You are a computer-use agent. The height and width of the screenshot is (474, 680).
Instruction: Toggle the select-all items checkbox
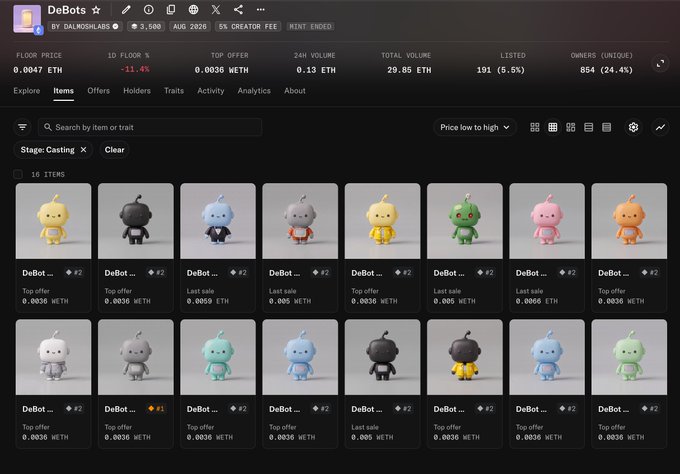point(18,174)
